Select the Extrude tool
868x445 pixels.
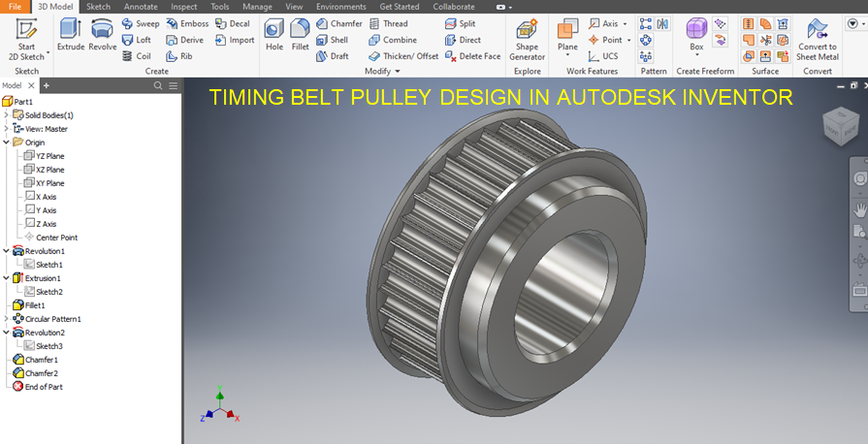70,35
